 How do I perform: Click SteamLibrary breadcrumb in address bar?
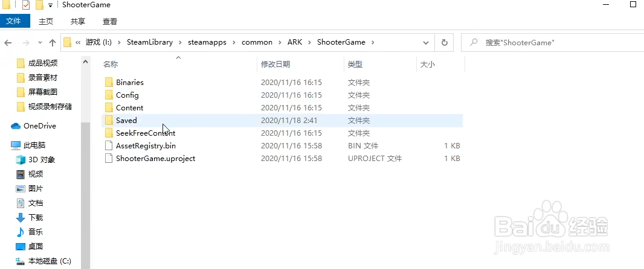150,42
